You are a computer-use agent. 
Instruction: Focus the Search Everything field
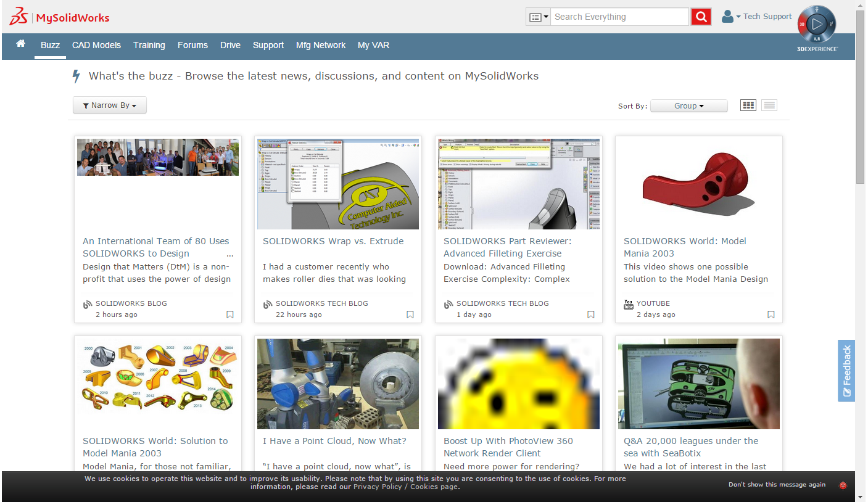click(x=619, y=17)
